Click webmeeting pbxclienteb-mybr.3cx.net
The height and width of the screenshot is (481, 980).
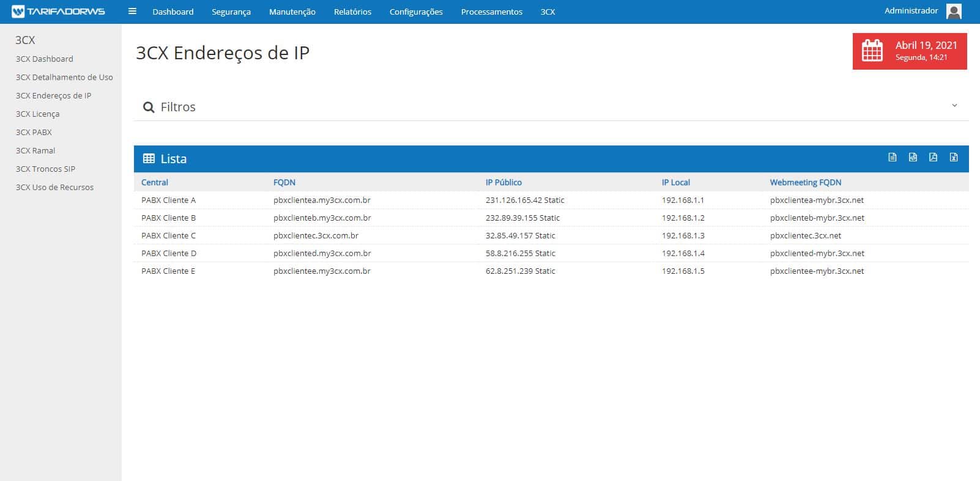[x=817, y=218]
